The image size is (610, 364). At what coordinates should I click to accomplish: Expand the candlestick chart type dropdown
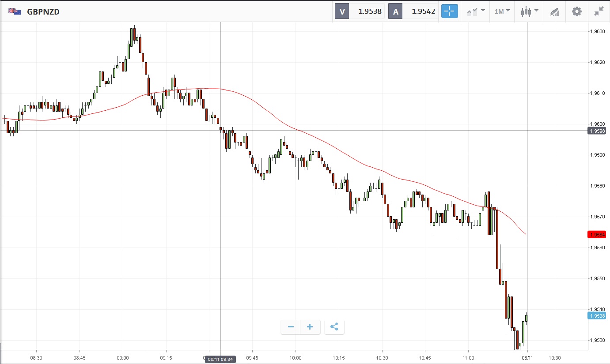pos(530,11)
